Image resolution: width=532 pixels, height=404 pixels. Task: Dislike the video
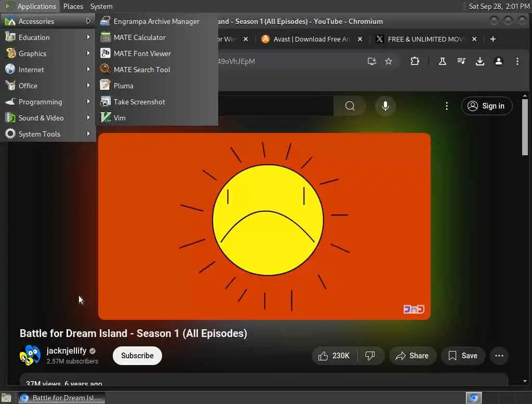(x=370, y=356)
